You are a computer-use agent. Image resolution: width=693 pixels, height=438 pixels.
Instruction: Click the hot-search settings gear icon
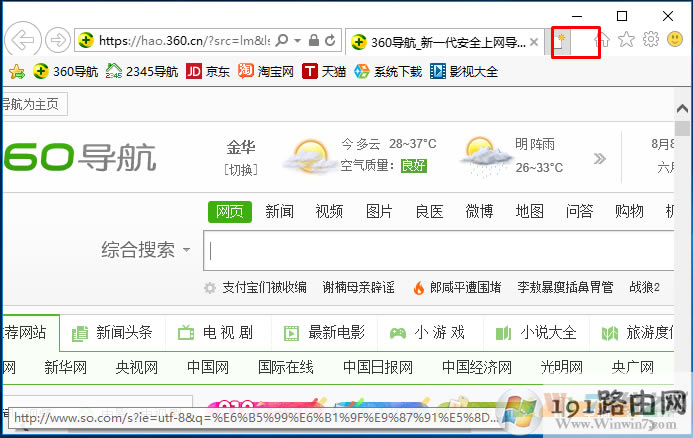point(209,288)
